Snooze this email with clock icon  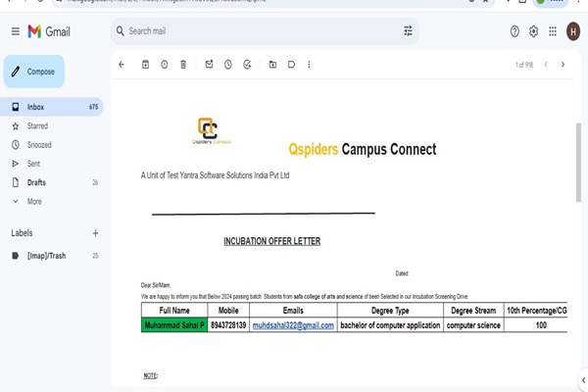(x=228, y=65)
